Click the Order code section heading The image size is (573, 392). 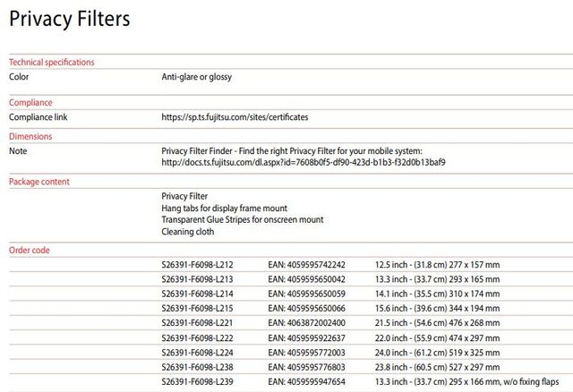point(30,251)
